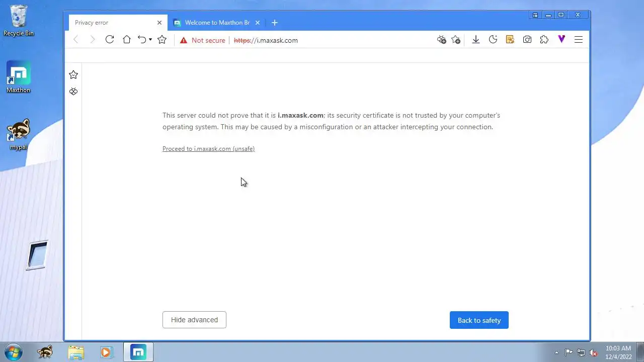
Task: Open favorites star in left sidebar
Action: tap(73, 74)
